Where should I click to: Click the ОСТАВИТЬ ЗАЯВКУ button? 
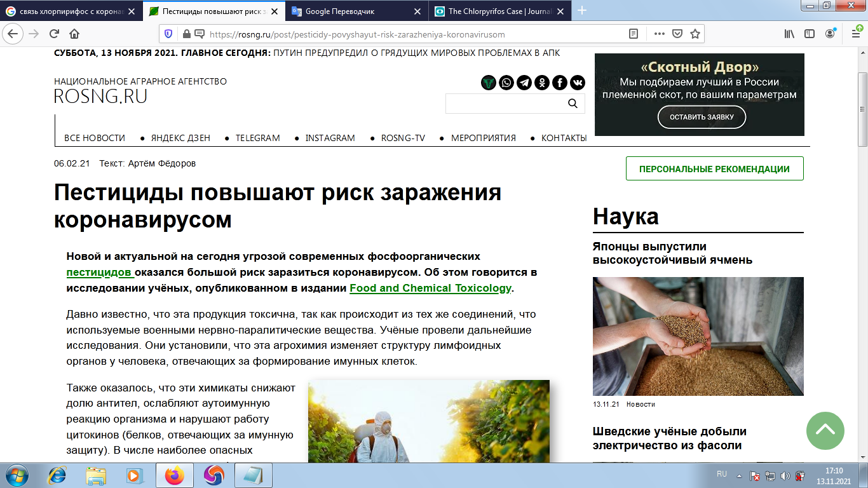pos(701,117)
